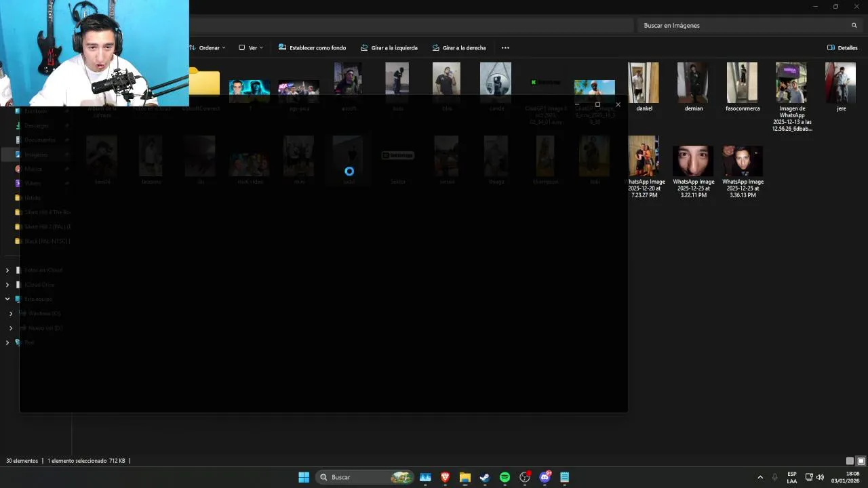Screen dimensions: 868x488
Task: Click the microphone tray icon
Action: [x=775, y=477]
